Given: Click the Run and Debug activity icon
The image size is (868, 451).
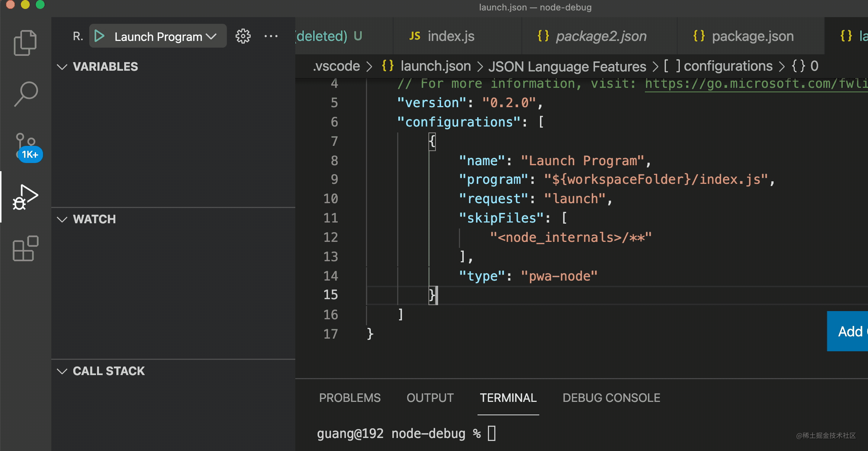Looking at the screenshot, I should (25, 197).
